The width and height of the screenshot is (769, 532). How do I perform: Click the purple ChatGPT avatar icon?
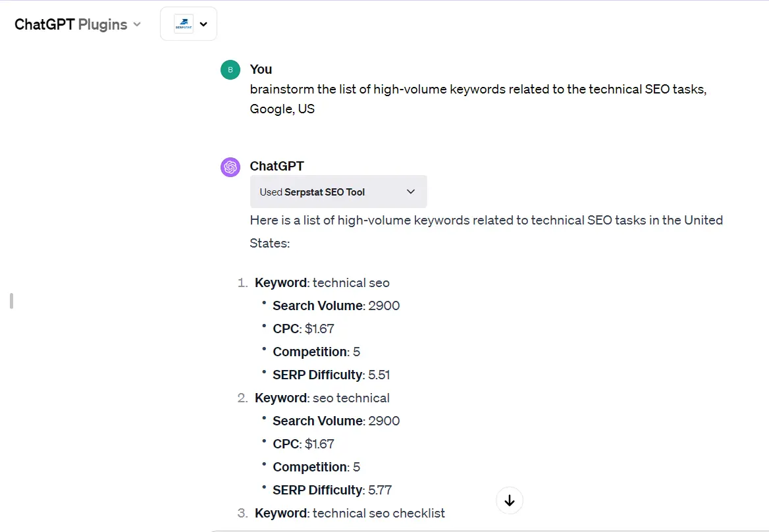230,167
